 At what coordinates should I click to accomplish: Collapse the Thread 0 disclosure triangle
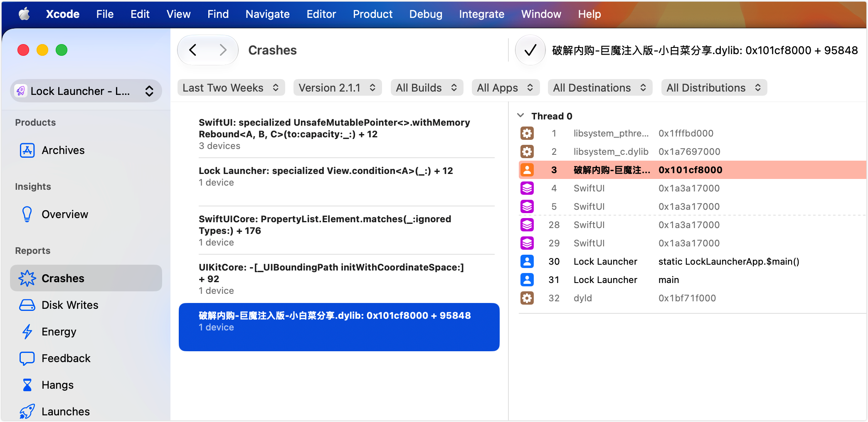click(520, 116)
